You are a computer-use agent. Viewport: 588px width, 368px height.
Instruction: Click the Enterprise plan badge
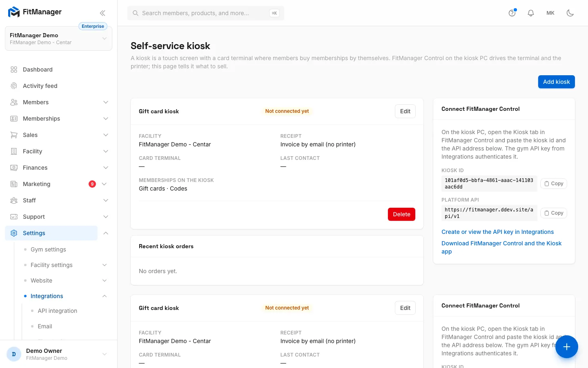(x=93, y=26)
